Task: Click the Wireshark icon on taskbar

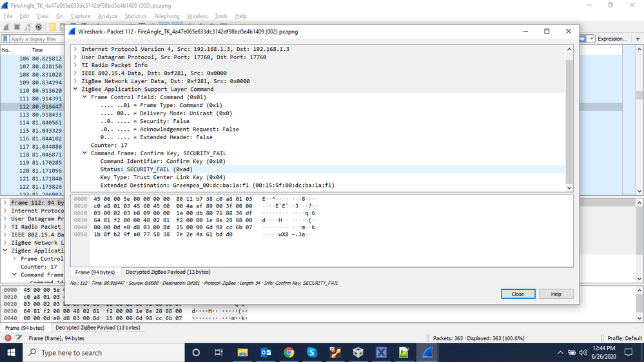Action: coord(427,352)
